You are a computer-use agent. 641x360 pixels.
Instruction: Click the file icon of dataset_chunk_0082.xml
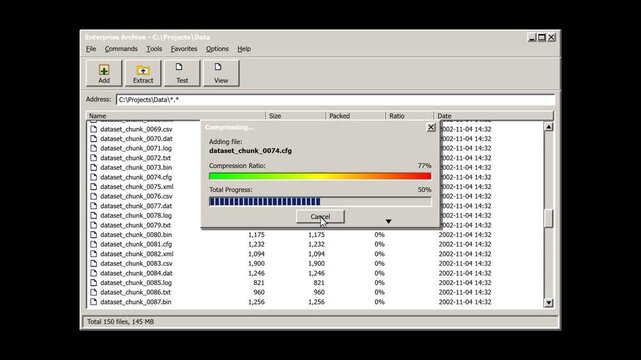coord(94,254)
